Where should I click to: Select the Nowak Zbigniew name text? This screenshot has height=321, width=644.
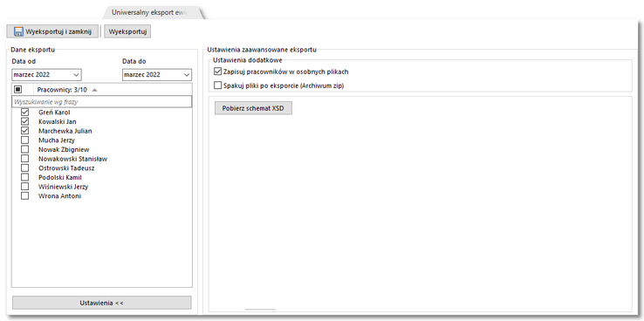(x=64, y=149)
